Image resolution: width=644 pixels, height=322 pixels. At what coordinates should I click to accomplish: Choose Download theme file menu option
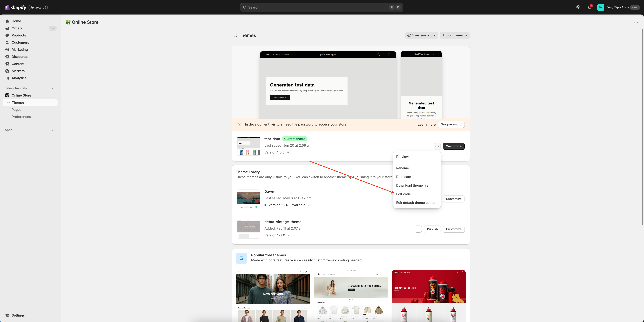coord(412,185)
